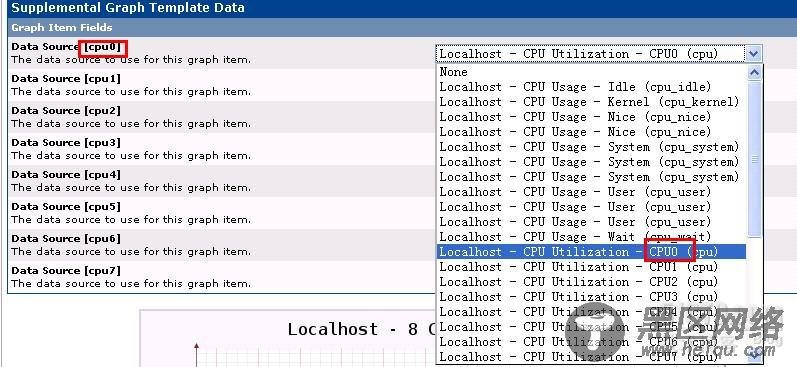Click the Data Source [cpu2] label
Screen dimensions: 797x367
(66, 111)
